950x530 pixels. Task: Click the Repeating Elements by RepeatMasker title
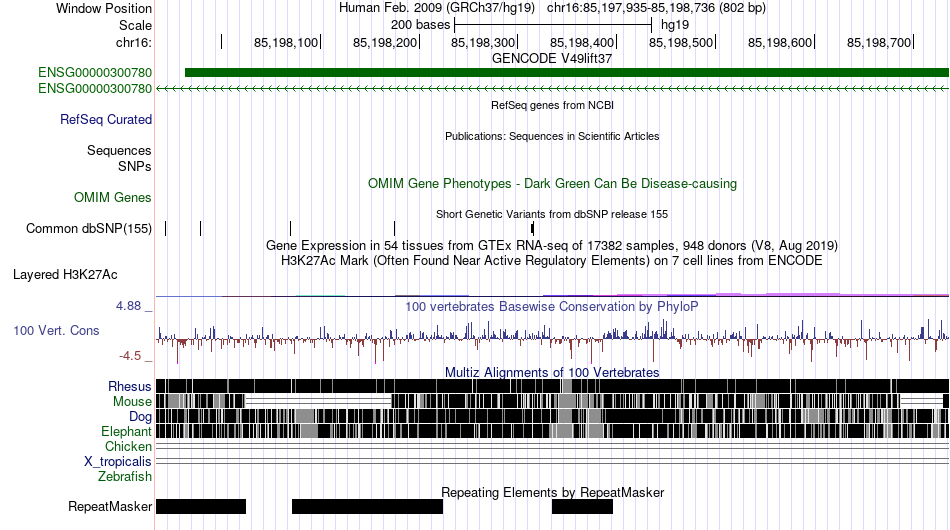[552, 492]
